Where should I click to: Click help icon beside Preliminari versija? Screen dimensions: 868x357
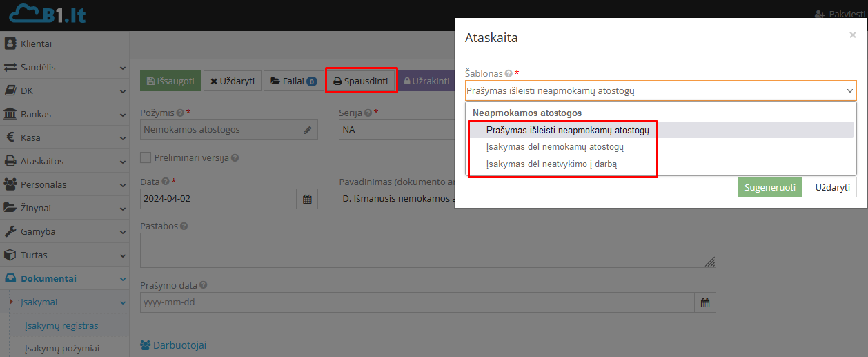coord(235,157)
